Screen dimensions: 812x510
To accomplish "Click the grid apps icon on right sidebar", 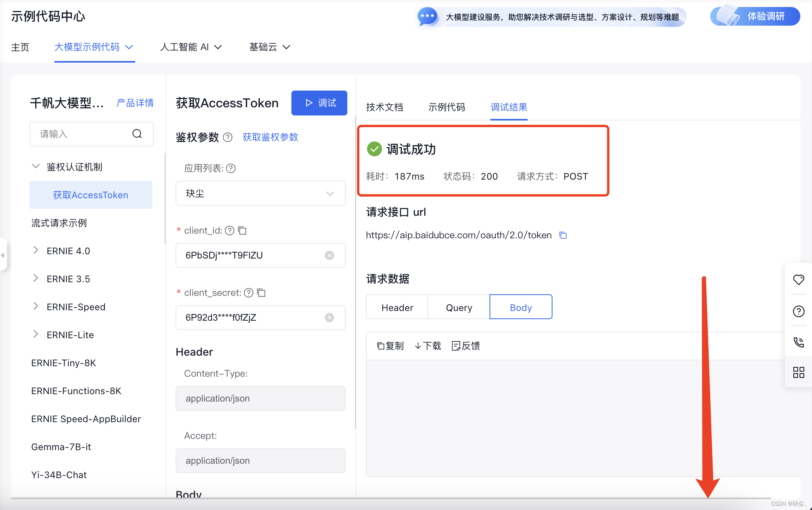I will point(798,372).
